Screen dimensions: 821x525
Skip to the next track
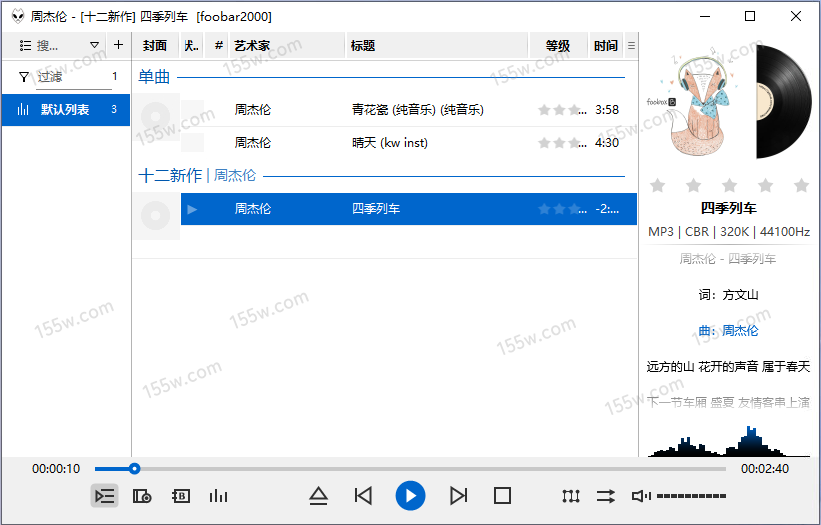tap(458, 495)
